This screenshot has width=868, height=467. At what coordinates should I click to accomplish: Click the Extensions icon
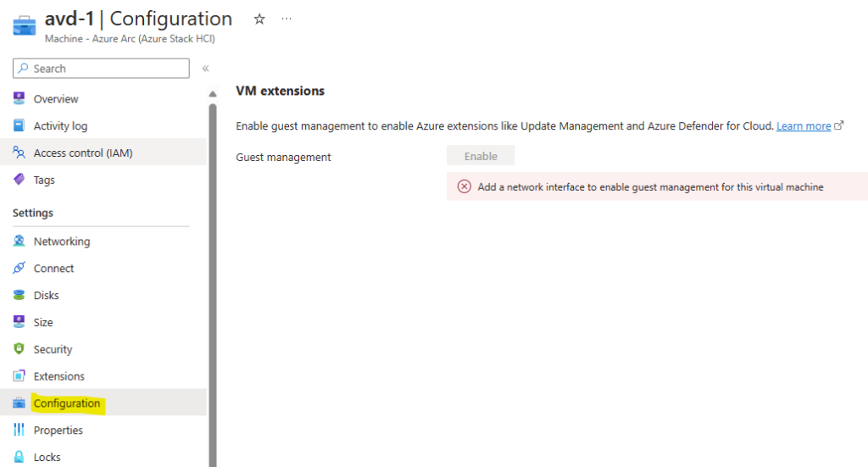pyautogui.click(x=19, y=375)
